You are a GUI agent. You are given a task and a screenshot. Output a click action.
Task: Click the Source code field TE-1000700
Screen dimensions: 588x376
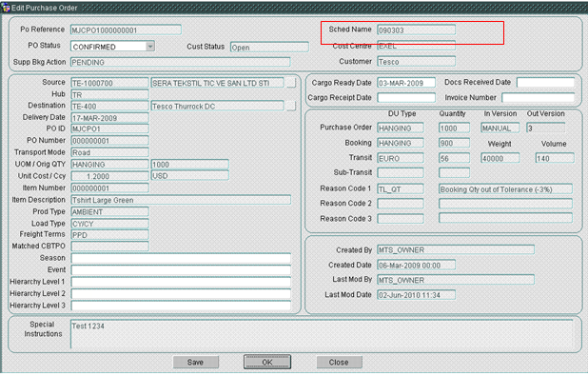109,83
